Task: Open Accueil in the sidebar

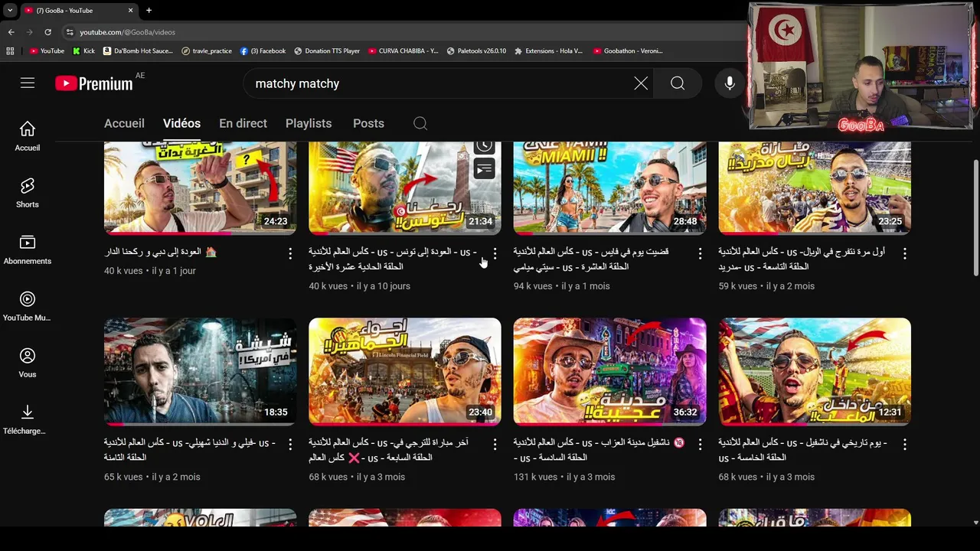Action: coord(28,136)
